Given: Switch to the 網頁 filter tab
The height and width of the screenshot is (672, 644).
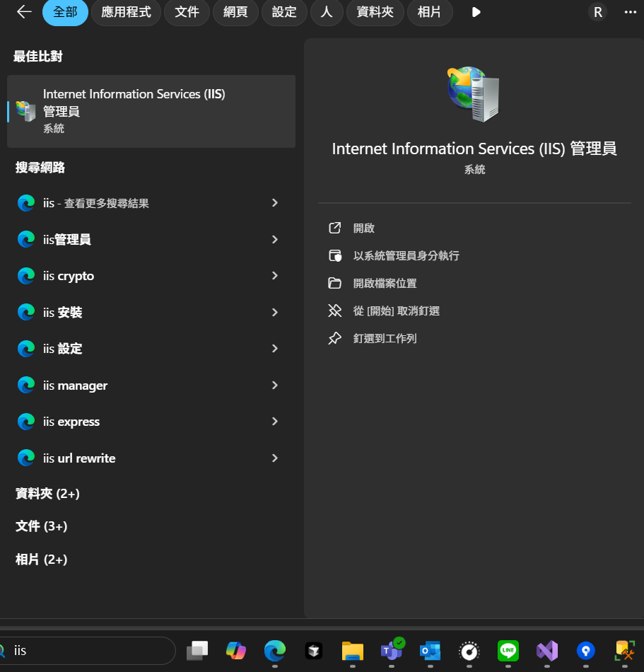Looking at the screenshot, I should 235,12.
